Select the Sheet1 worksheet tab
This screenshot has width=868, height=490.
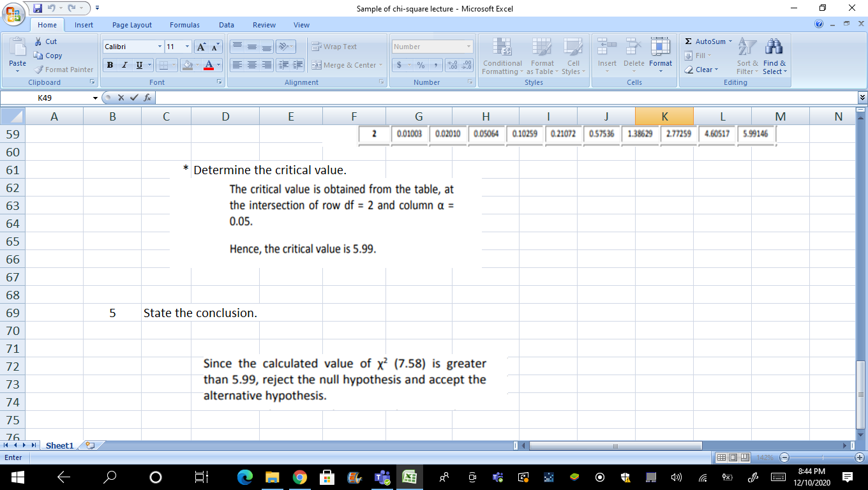tap(60, 445)
